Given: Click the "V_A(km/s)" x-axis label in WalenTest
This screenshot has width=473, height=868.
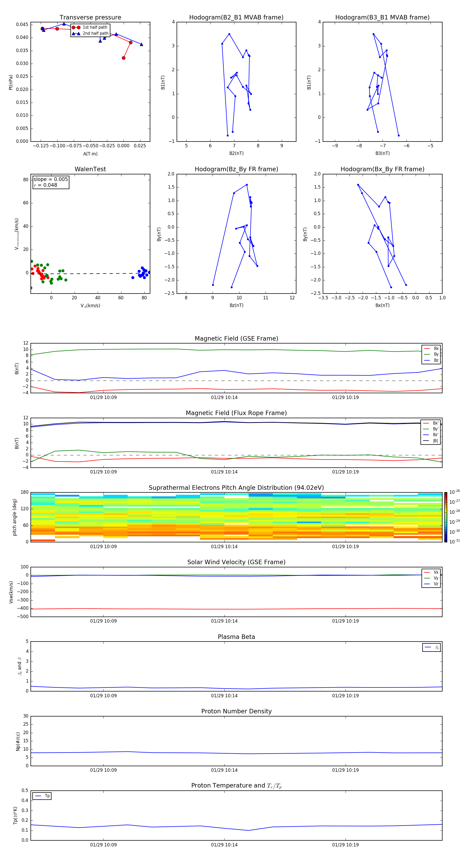Looking at the screenshot, I should click(90, 306).
